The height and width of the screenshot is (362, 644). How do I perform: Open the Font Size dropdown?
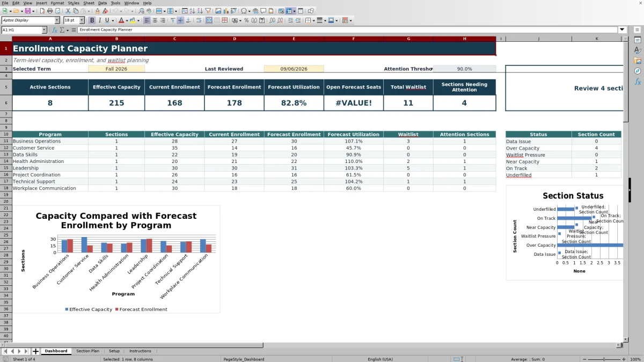click(82, 20)
